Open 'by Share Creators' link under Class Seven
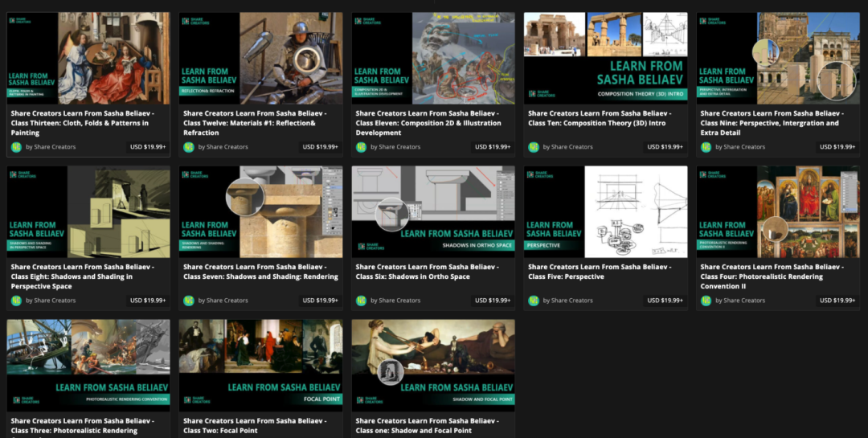Viewport: 868px width, 438px height. coord(223,301)
